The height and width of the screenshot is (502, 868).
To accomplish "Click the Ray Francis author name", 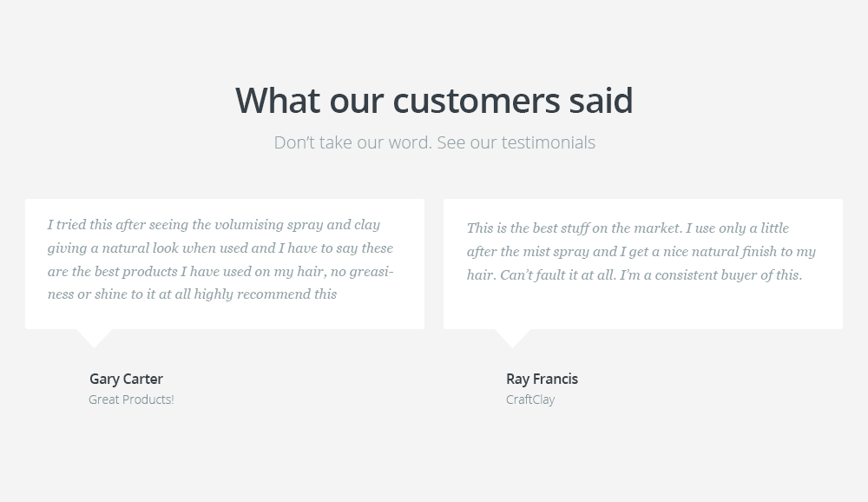I will (542, 379).
